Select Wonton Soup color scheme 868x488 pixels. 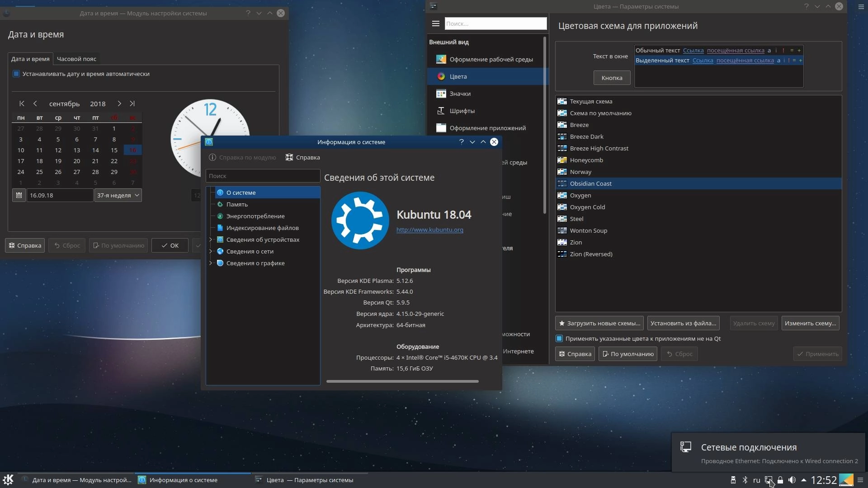(x=698, y=230)
